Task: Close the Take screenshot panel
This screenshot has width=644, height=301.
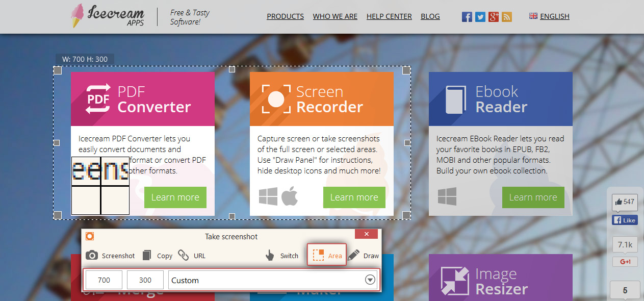Action: tap(366, 235)
